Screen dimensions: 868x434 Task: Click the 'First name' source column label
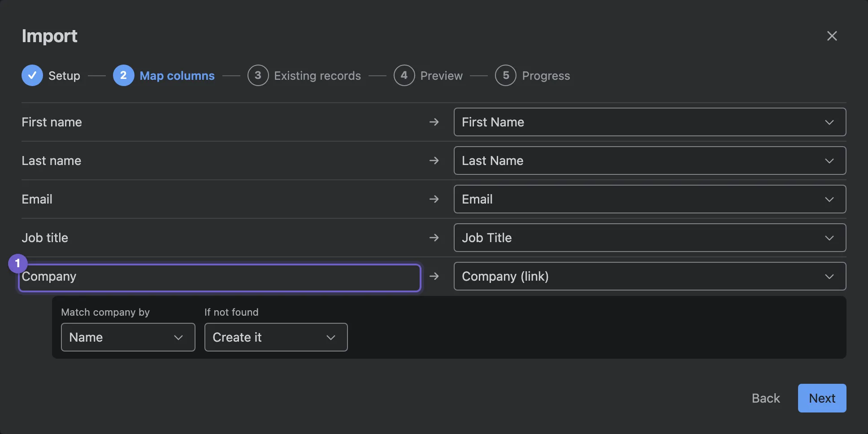click(52, 122)
